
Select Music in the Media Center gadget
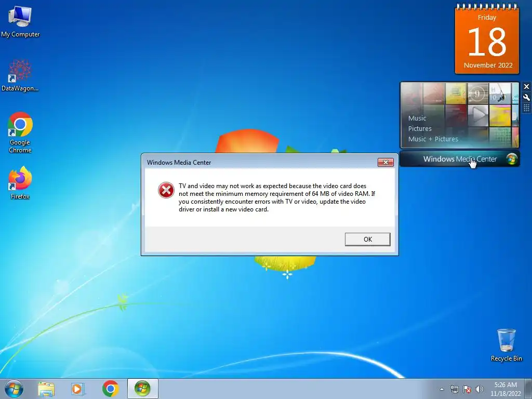click(417, 118)
